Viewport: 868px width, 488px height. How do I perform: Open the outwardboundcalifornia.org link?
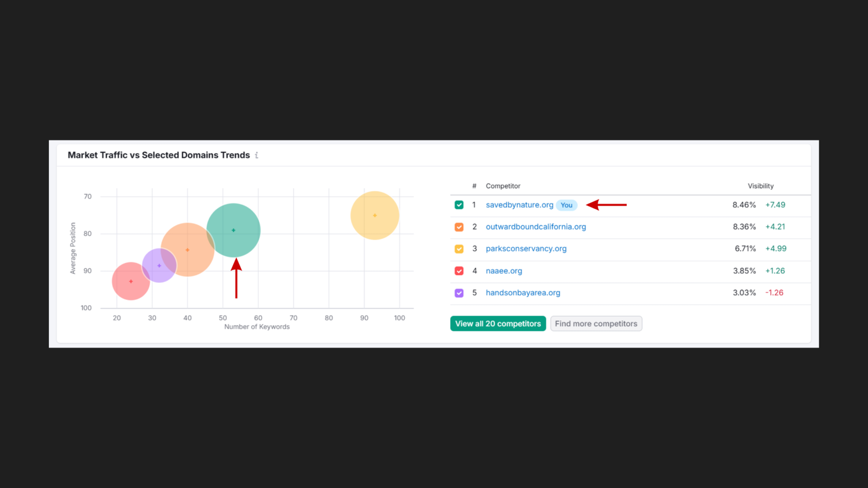pyautogui.click(x=535, y=227)
